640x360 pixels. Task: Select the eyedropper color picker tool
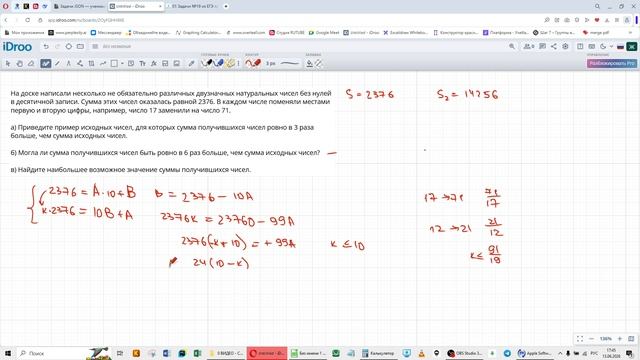click(x=191, y=63)
